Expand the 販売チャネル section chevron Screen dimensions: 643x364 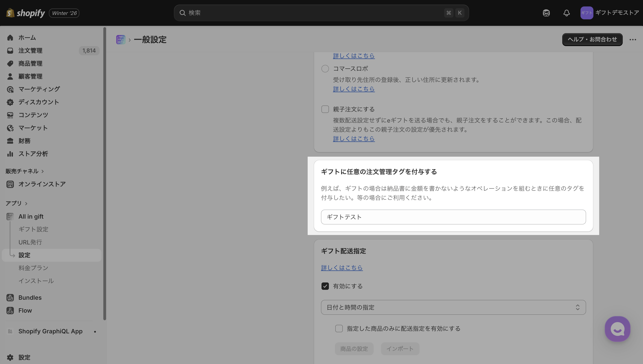coord(42,171)
